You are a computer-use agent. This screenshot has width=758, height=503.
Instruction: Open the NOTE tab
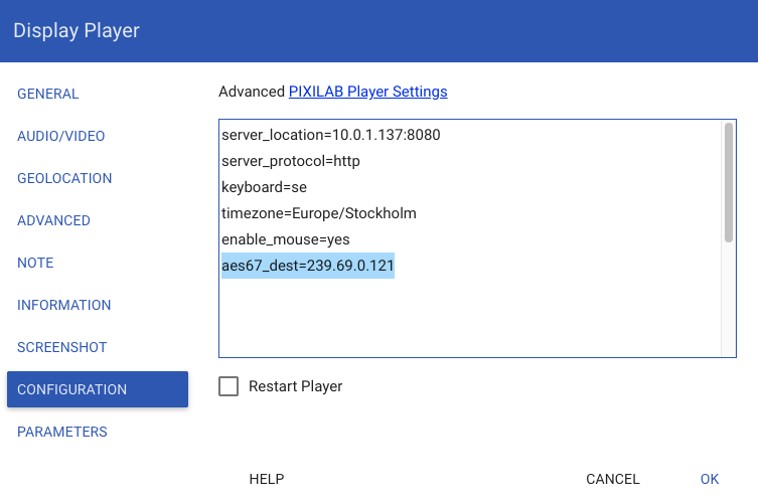tap(35, 263)
